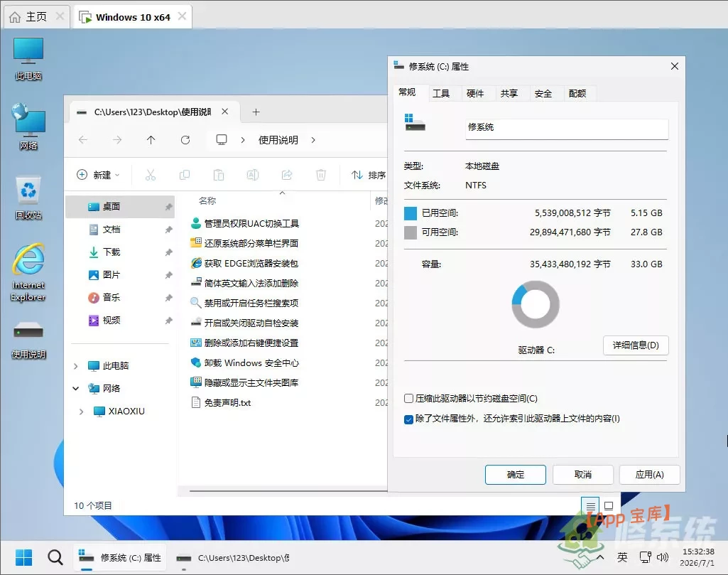Click the 取消 button
Screen dimensions: 728x575
[x=582, y=475]
